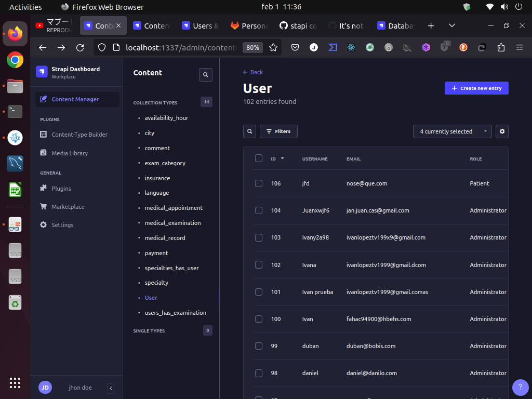Viewport: 532px width, 399px height.
Task: Open Activities in the top bar
Action: tap(25, 7)
